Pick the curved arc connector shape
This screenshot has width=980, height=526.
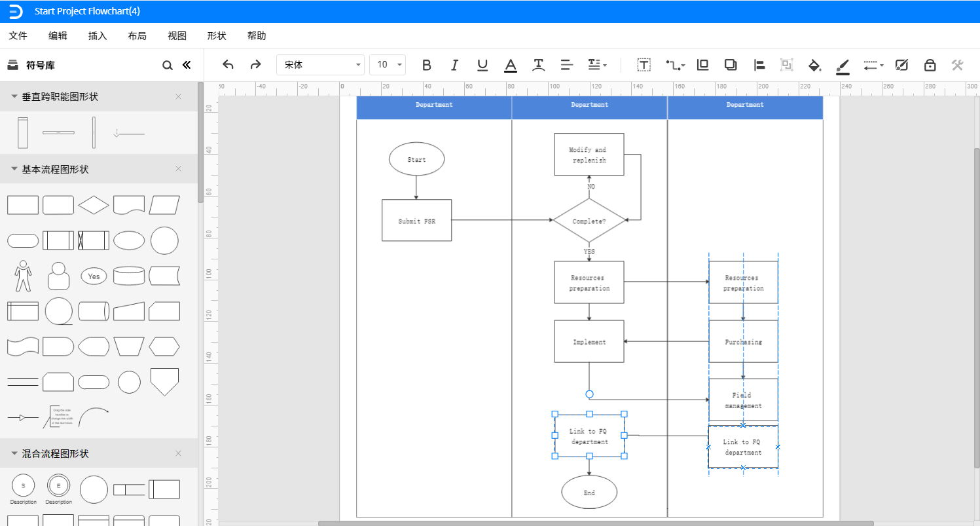point(94,417)
